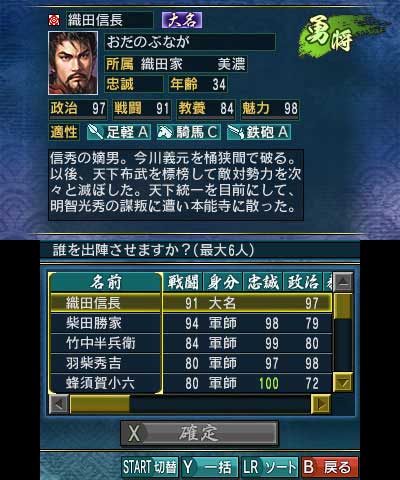Click the LR ソート sort button
The image size is (400, 480).
coord(270,467)
